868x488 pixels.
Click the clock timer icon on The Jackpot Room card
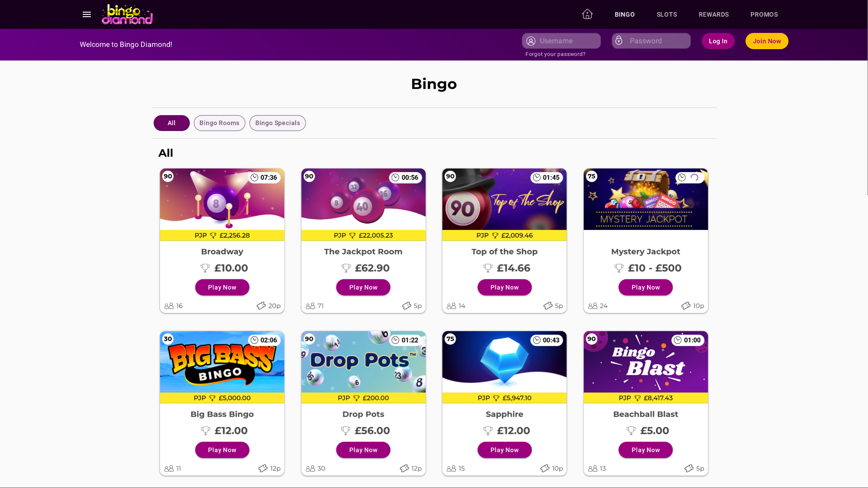point(396,177)
